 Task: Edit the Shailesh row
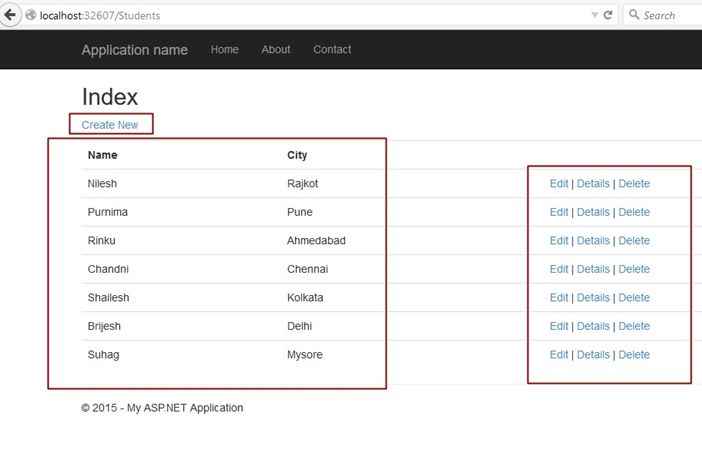coord(559,298)
